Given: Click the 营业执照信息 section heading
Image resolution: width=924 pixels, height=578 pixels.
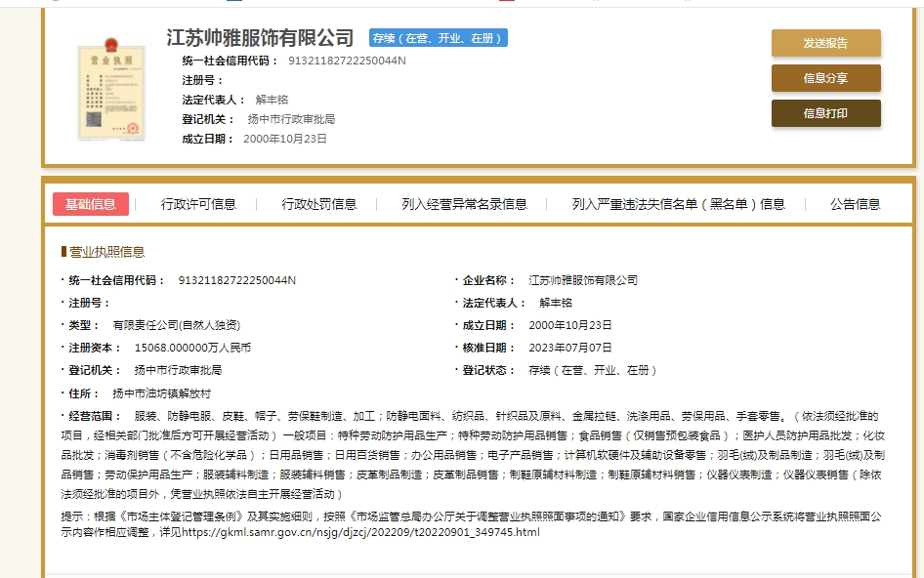Looking at the screenshot, I should point(106,252).
